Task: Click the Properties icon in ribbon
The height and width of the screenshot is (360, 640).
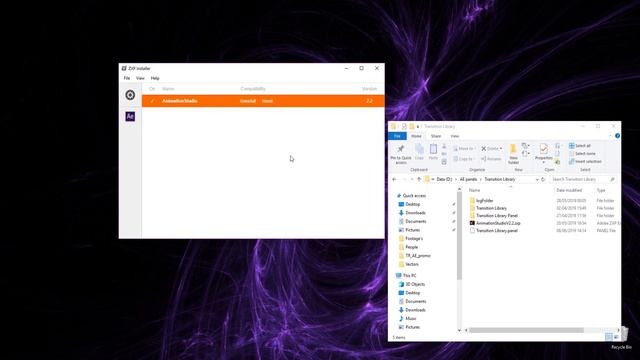Action: click(544, 149)
